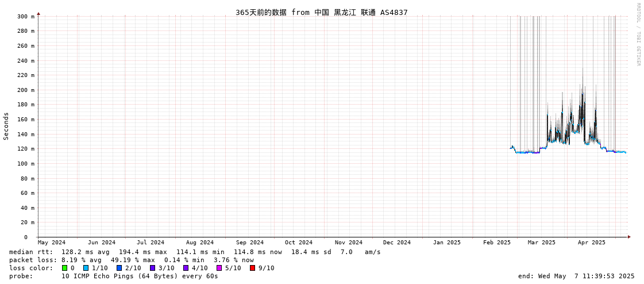Screen dimensions: 644x284
Task: Click the Jul 2024 axis label
Action: pyautogui.click(x=151, y=243)
